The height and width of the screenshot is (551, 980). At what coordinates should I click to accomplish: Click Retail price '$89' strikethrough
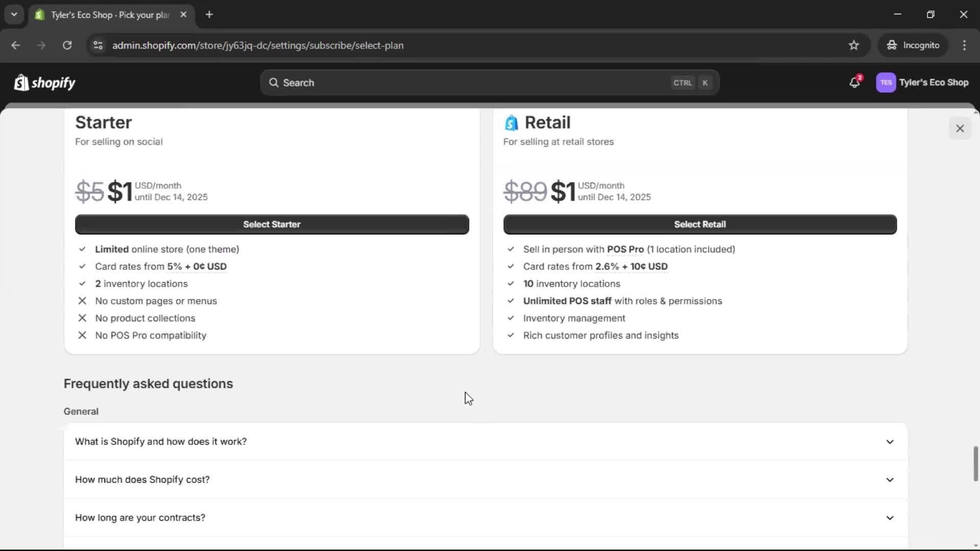click(x=525, y=192)
